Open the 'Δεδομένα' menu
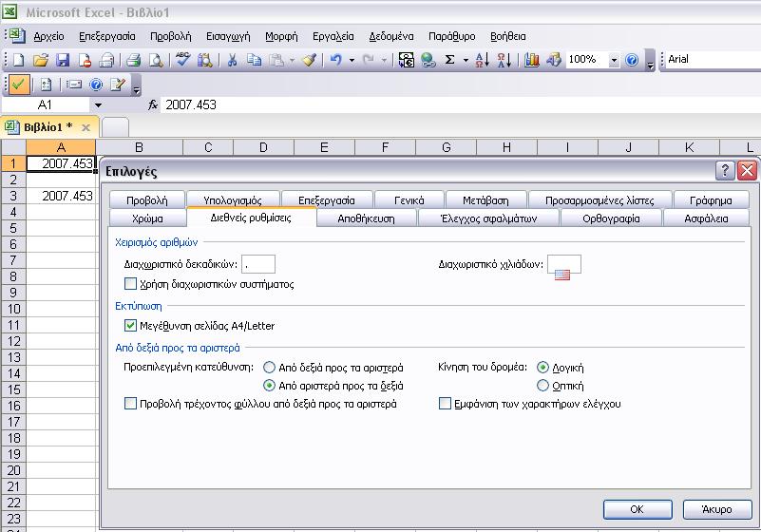The height and width of the screenshot is (532, 761). pyautogui.click(x=391, y=36)
